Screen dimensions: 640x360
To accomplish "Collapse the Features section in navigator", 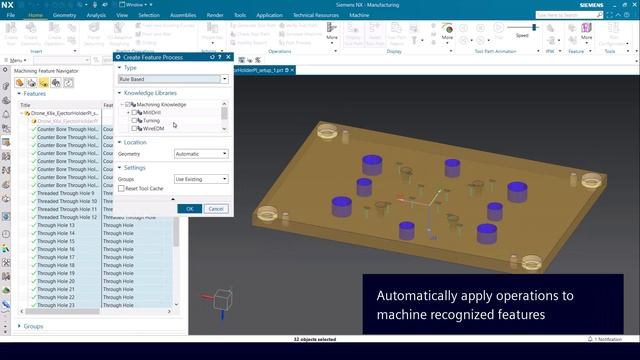I will 19,93.
